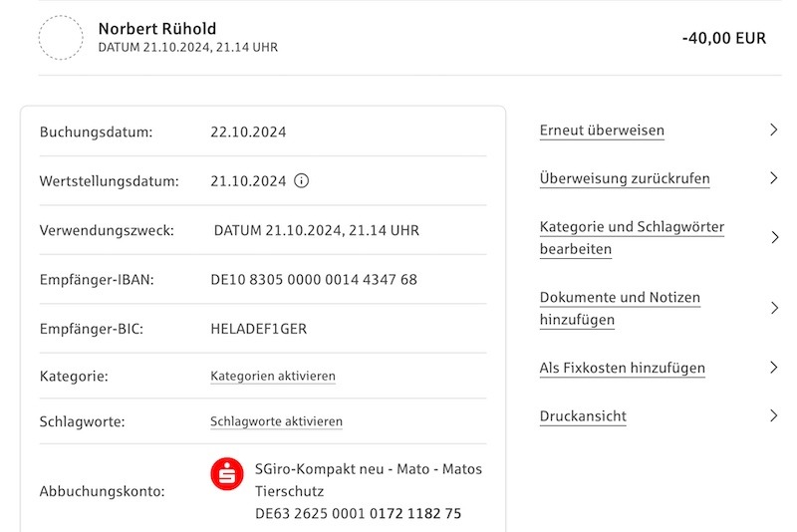Click chevron next to Druckansicht
This screenshot has height=532, width=797.
[774, 415]
